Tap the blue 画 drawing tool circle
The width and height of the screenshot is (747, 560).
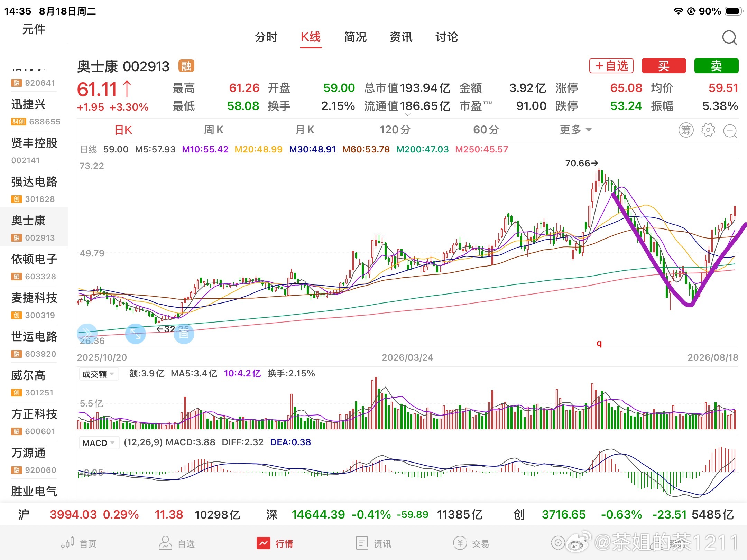(x=184, y=334)
